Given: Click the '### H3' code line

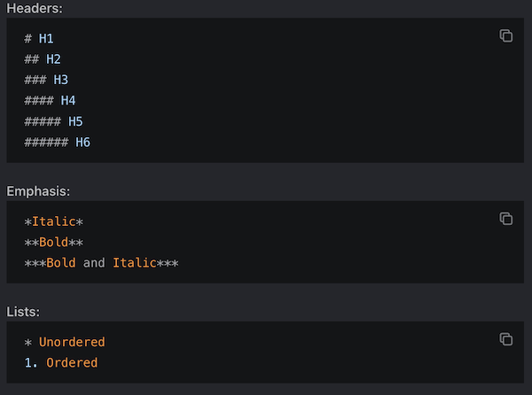Looking at the screenshot, I should 46,80.
